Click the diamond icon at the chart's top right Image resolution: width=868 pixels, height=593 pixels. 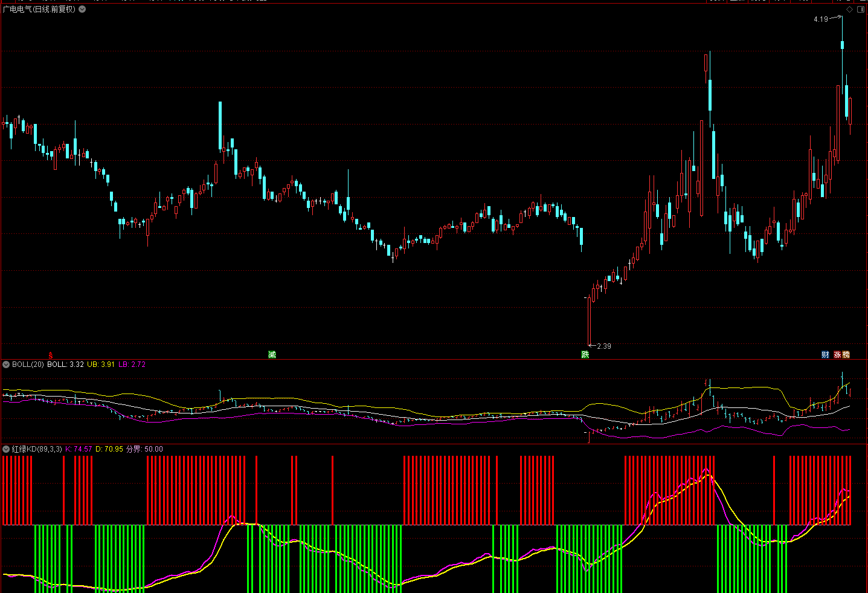[849, 10]
